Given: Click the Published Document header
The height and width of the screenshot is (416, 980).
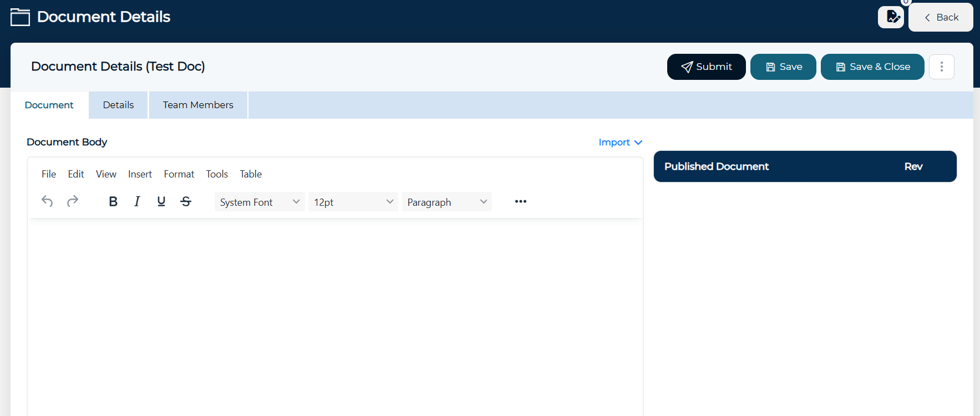Looking at the screenshot, I should click(717, 166).
